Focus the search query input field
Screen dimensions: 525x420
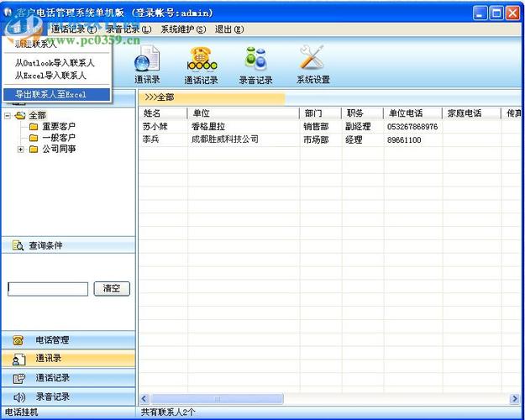coord(48,289)
